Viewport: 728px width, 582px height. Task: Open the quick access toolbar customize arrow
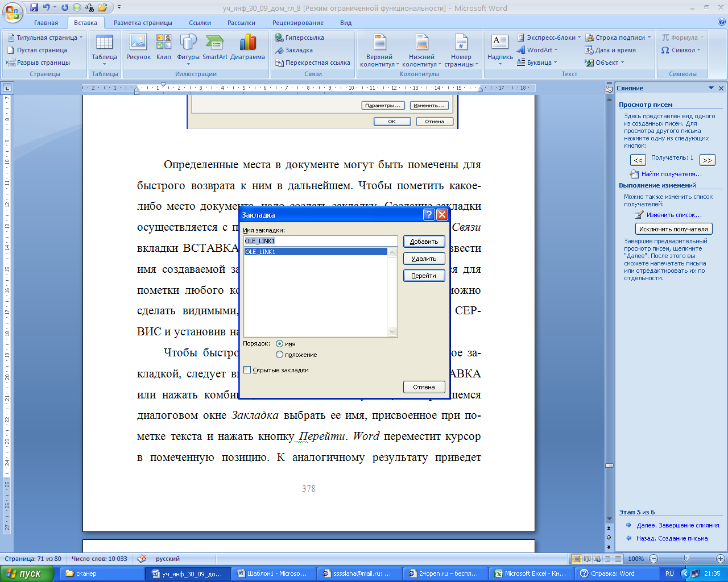(x=119, y=8)
